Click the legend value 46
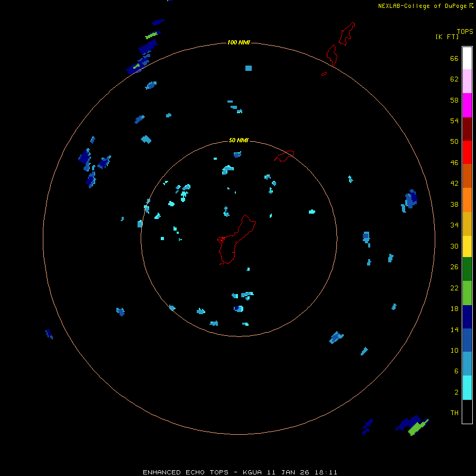This screenshot has width=476, height=476. pos(454,163)
